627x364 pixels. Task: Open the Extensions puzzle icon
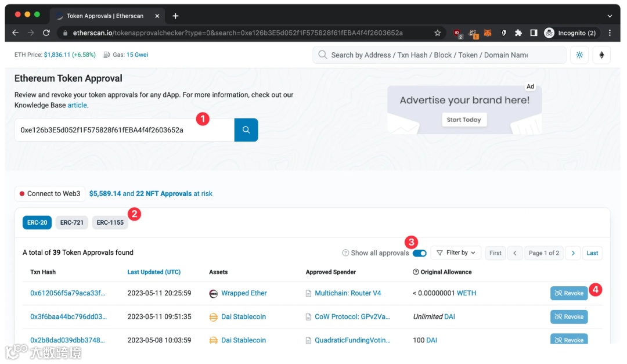pos(518,33)
